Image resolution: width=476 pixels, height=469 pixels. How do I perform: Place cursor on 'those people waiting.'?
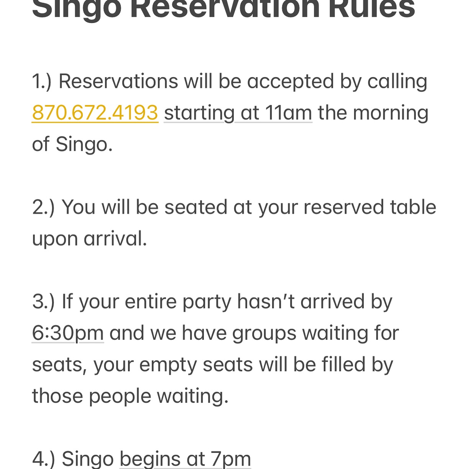130,397
